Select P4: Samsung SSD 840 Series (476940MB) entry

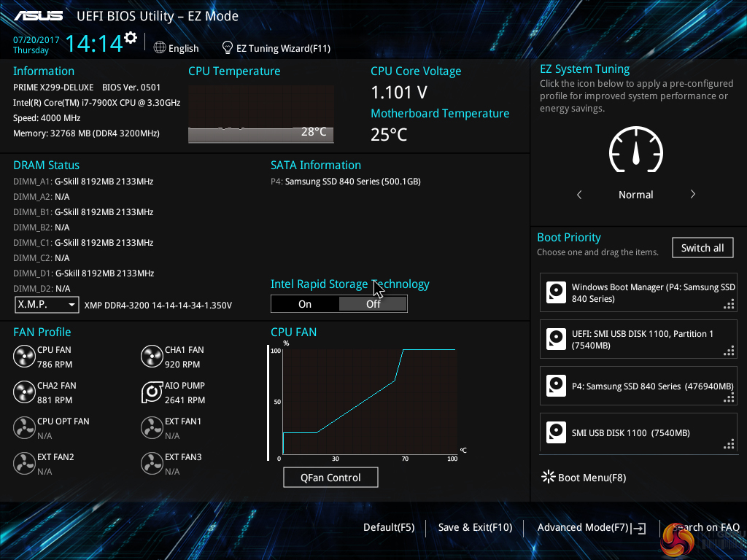click(638, 386)
